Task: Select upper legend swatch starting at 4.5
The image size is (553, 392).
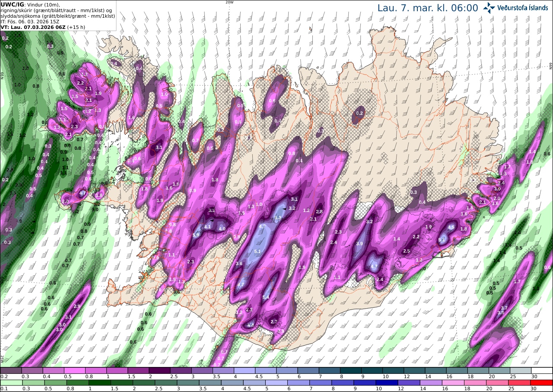Action: click(266, 370)
